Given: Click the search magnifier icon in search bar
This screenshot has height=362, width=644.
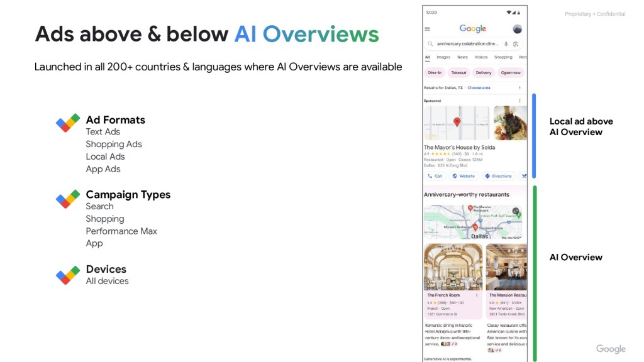Looking at the screenshot, I should pos(430,44).
